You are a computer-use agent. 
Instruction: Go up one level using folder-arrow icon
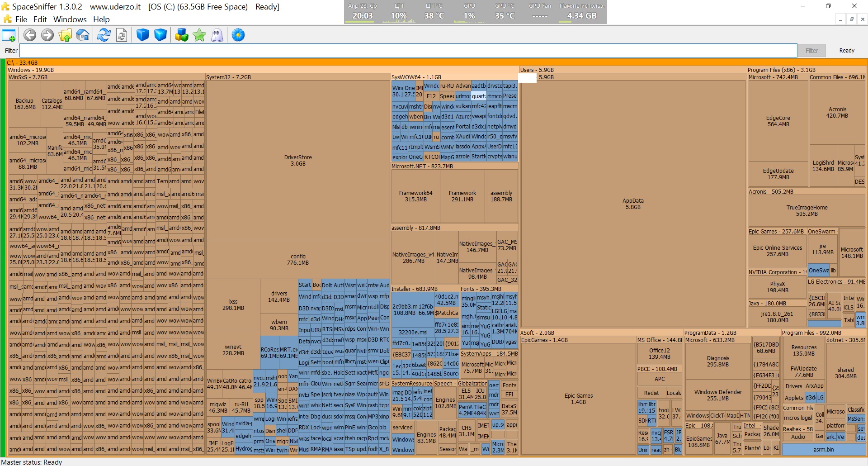(65, 35)
